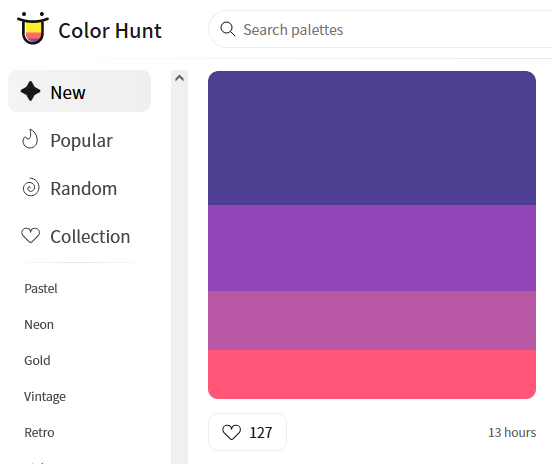Copy the coral pink bottom color swatch
Screen dimensions: 552x464
372,374
